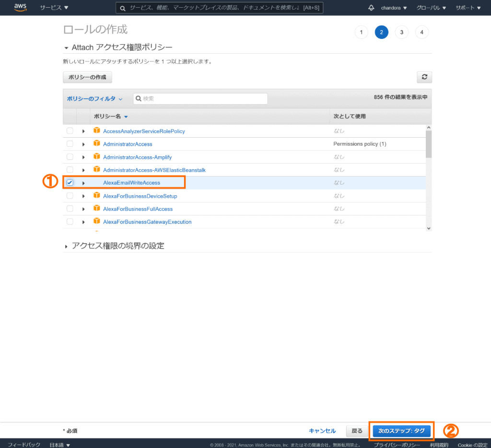Check the AlexaForBusinessGatewayExecution checkbox

click(70, 222)
